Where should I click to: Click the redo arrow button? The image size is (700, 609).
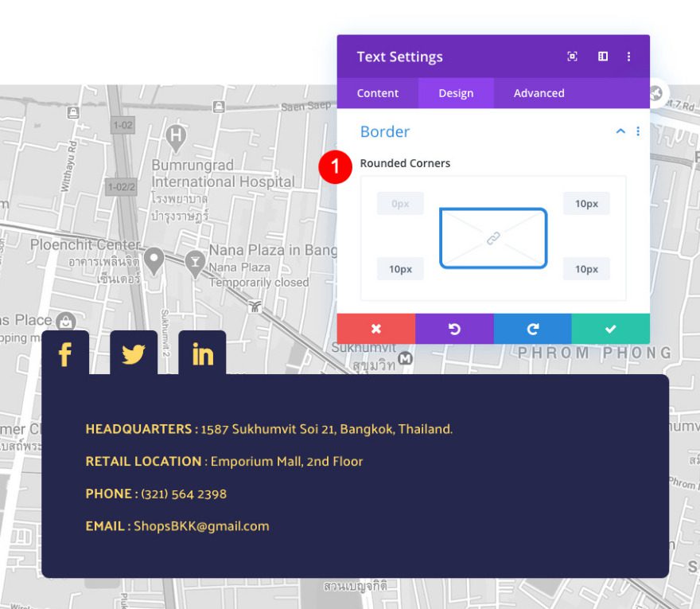533,329
